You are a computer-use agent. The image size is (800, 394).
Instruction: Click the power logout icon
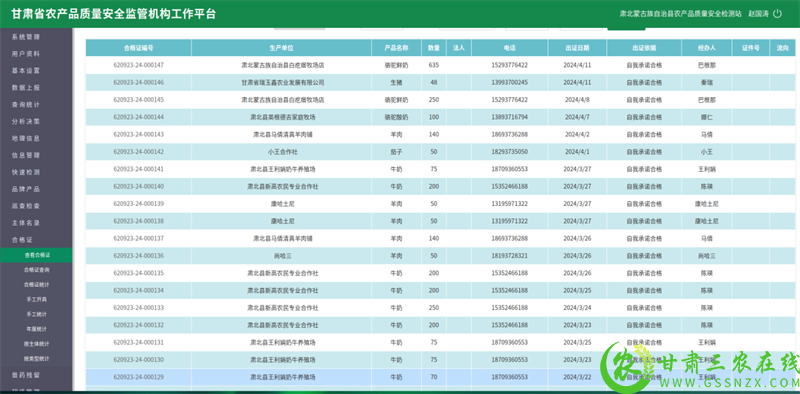point(777,14)
